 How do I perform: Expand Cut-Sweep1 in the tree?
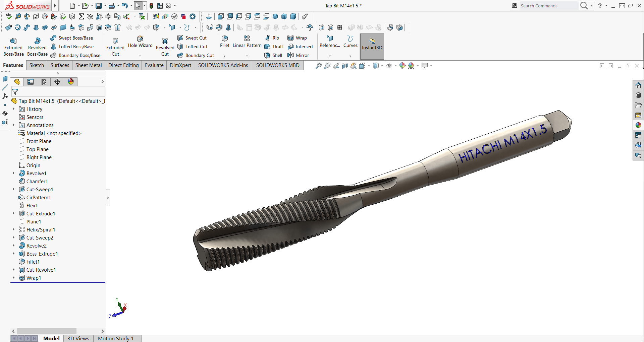tap(14, 190)
